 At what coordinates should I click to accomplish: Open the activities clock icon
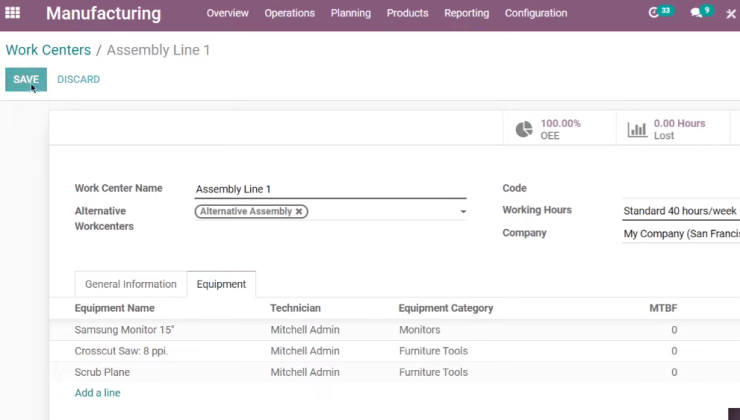click(654, 13)
